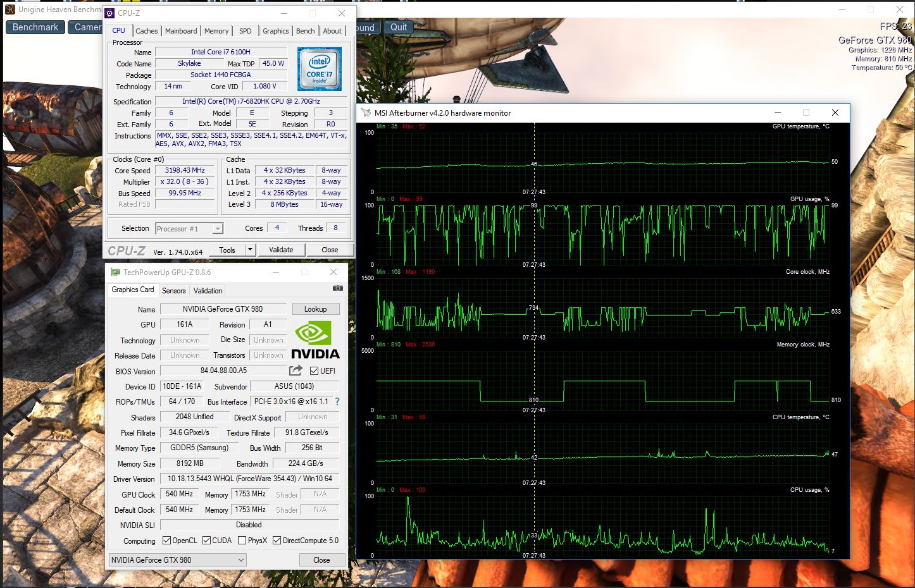
Task: Click the Close button in GPU-Z
Action: 322,560
